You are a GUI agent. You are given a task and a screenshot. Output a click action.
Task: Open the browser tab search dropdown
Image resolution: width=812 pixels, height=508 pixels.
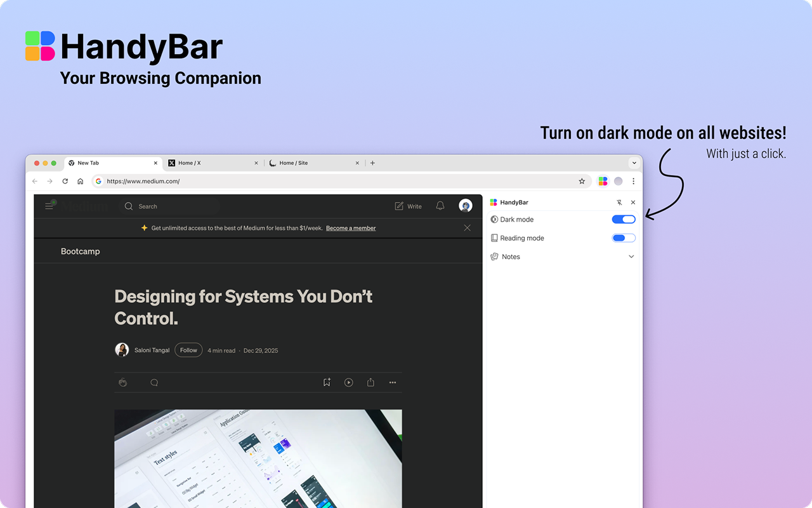click(x=634, y=163)
